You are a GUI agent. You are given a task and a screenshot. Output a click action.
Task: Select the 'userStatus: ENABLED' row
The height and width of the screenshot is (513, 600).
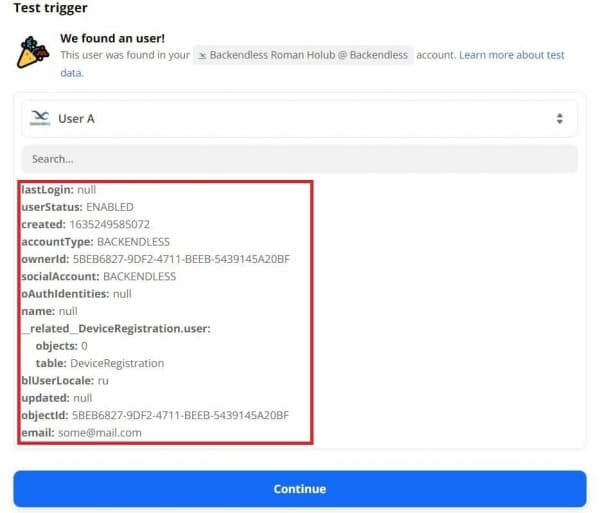(77, 207)
